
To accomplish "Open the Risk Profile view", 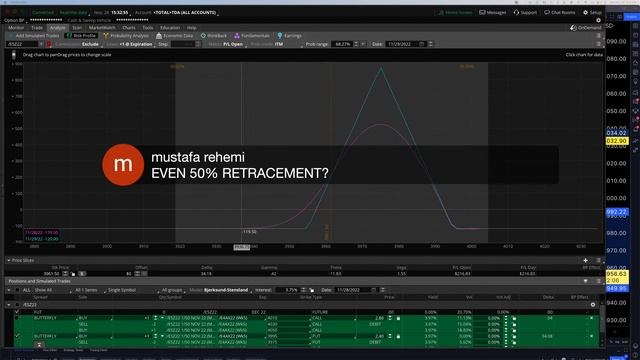I will click(81, 36).
